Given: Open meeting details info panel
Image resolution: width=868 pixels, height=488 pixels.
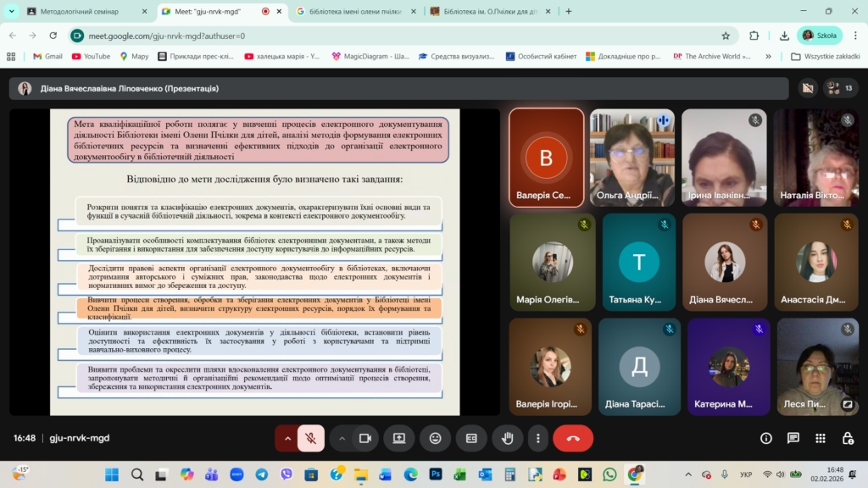Looking at the screenshot, I should click(766, 438).
